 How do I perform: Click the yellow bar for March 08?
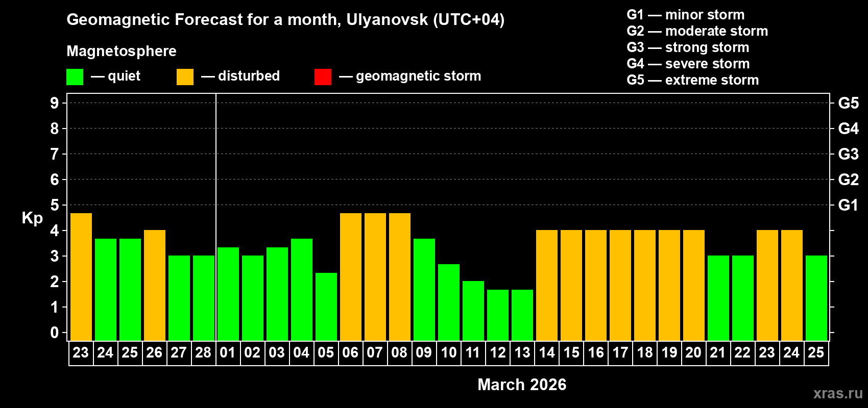point(400,277)
